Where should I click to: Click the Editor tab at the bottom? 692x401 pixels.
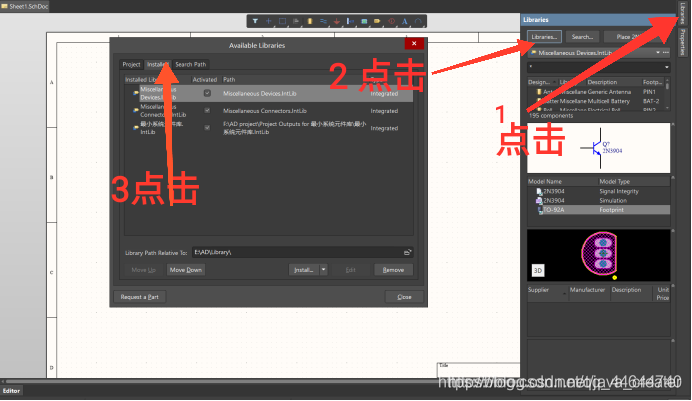click(11, 391)
